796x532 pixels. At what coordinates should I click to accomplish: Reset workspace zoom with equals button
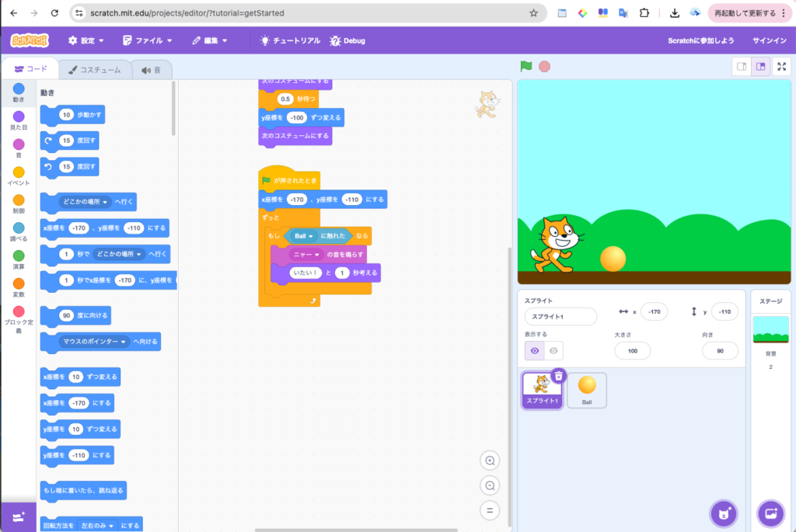[x=490, y=510]
